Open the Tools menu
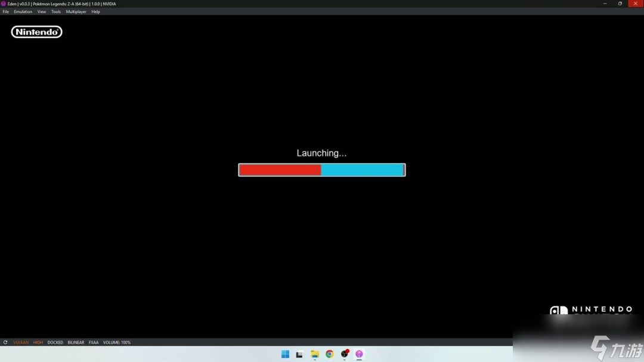The image size is (644, 362). 56,11
